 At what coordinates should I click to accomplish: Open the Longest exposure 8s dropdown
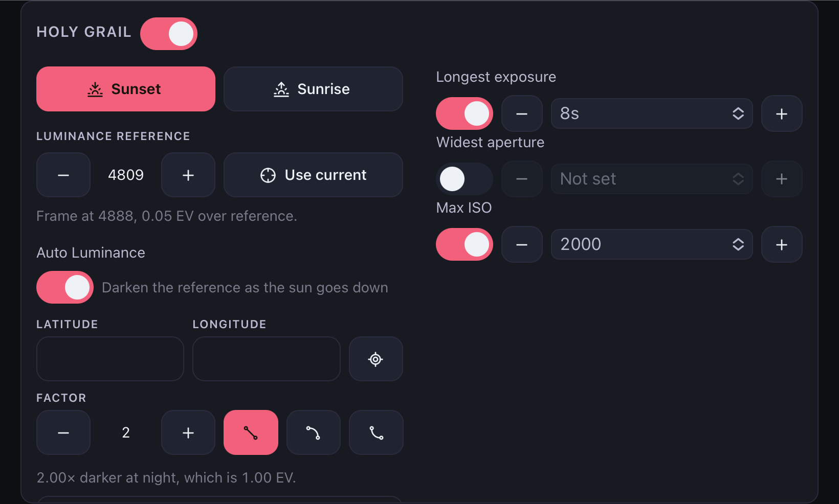[x=652, y=113]
